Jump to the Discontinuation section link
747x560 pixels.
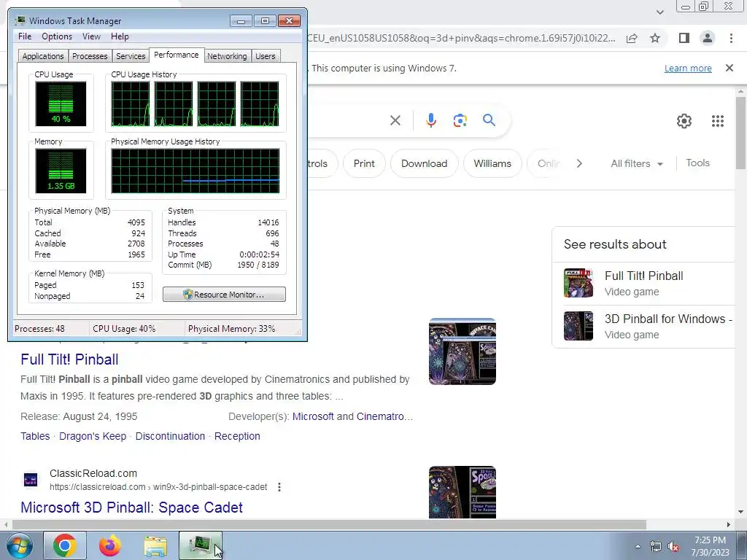(x=170, y=436)
